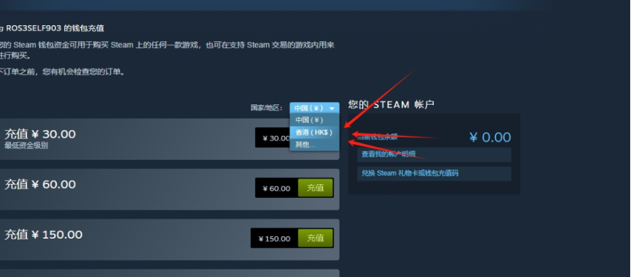
Task: Click the 当前钱包余额 label
Action: pos(377,137)
